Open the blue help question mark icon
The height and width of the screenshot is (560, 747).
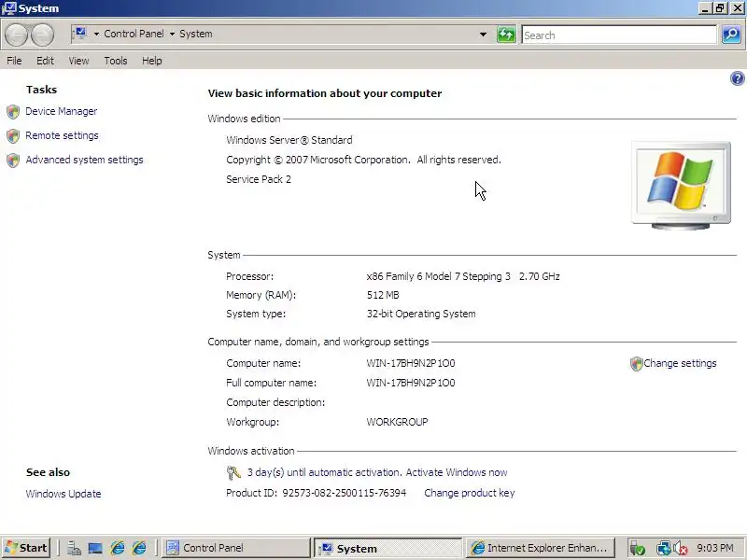pos(737,78)
